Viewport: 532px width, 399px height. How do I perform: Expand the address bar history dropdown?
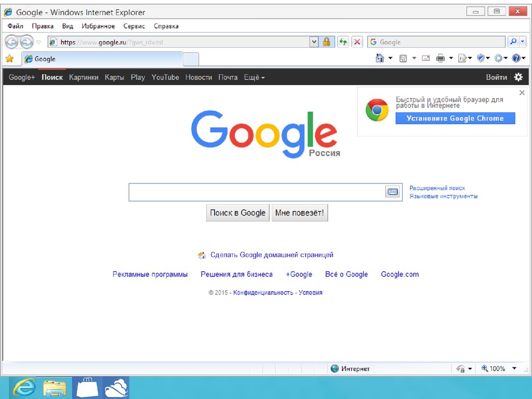(314, 42)
